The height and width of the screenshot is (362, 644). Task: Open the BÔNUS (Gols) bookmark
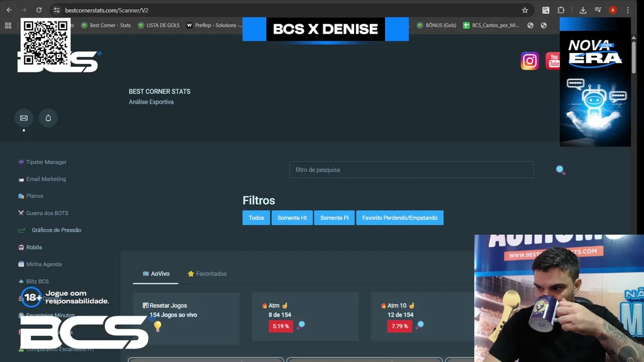[x=436, y=25]
